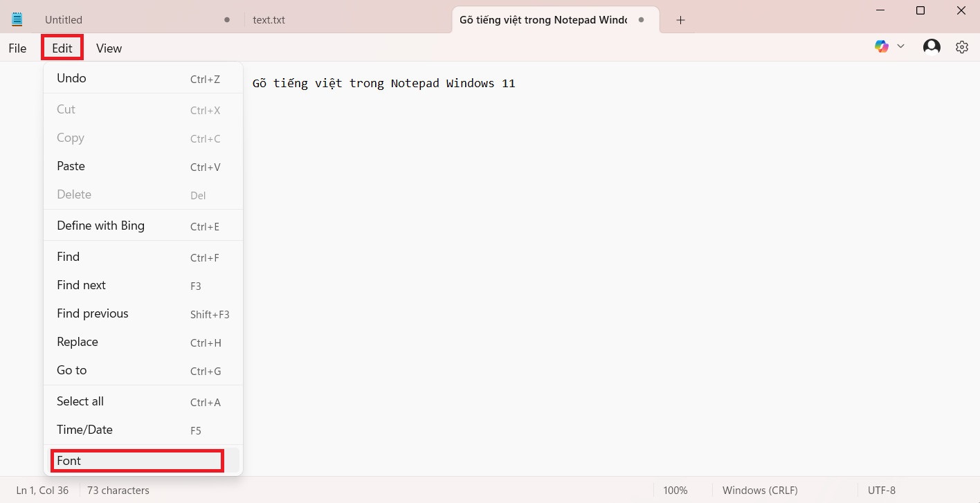
Task: Click the Copy menu entry
Action: (x=143, y=138)
